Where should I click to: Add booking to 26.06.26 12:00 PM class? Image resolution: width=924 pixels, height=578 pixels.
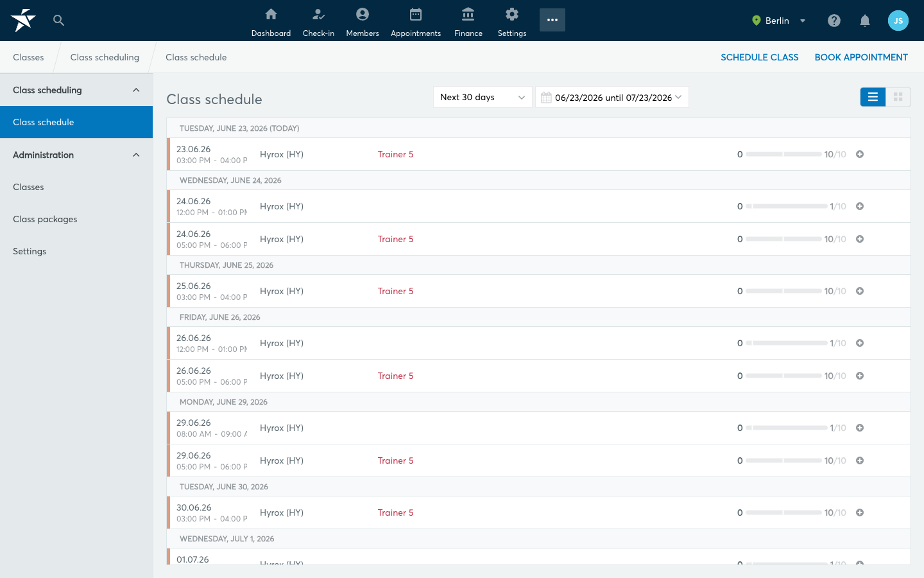coord(860,343)
